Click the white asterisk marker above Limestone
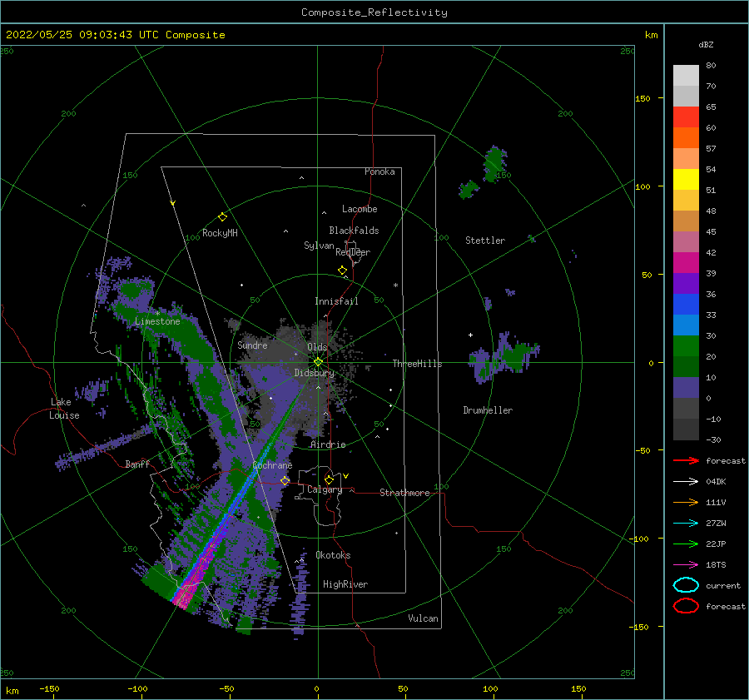Screen dimensions: 749x700 [x=157, y=314]
